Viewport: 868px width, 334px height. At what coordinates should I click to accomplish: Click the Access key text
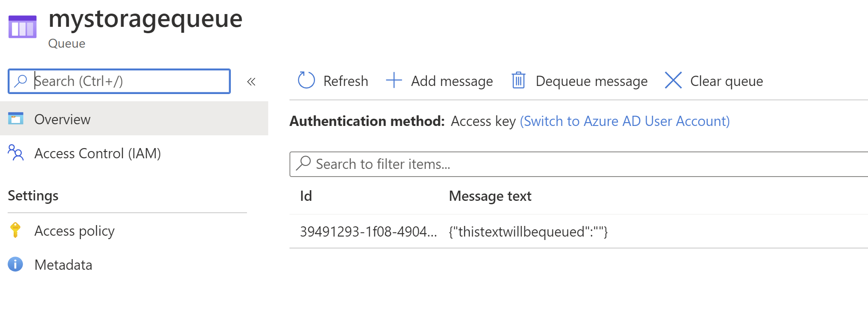(x=483, y=121)
